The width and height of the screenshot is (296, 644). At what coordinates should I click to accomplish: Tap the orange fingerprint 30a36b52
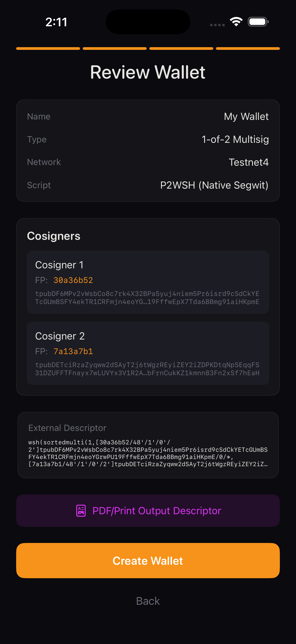(x=73, y=280)
